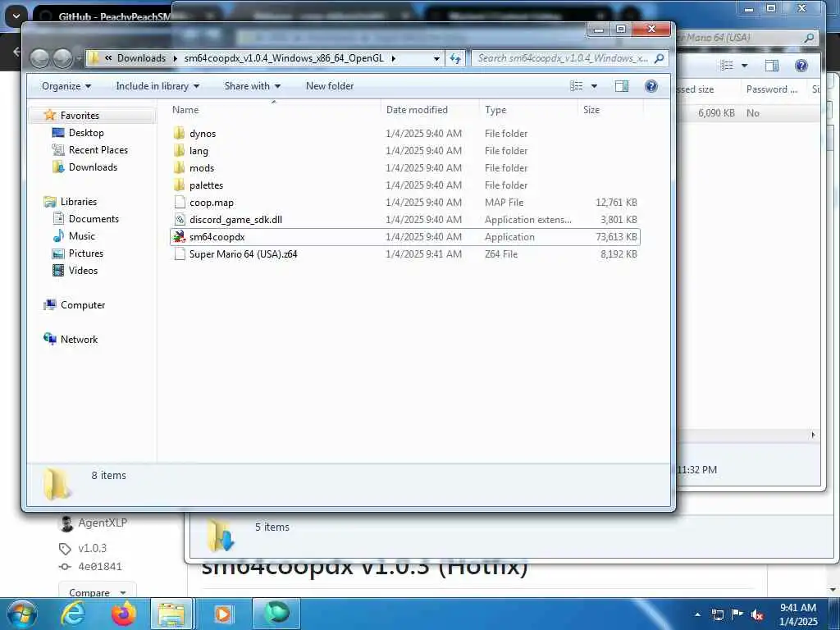
Task: Open the Organize menu
Action: pyautogui.click(x=66, y=85)
